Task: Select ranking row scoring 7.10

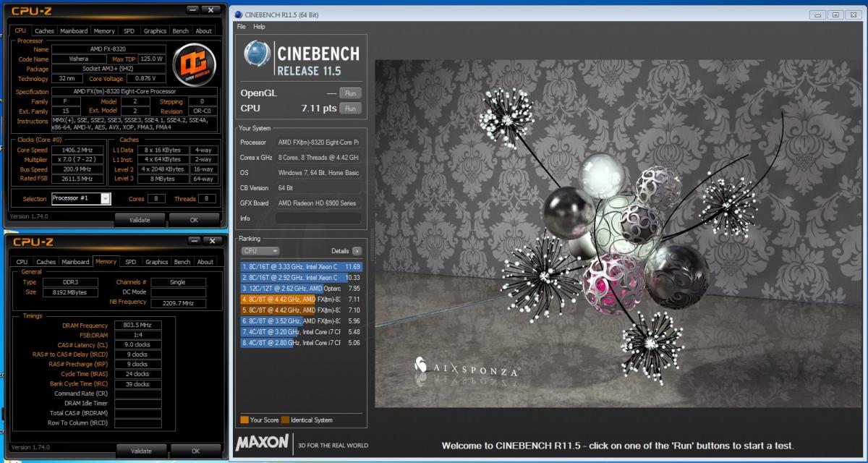Action: point(301,310)
